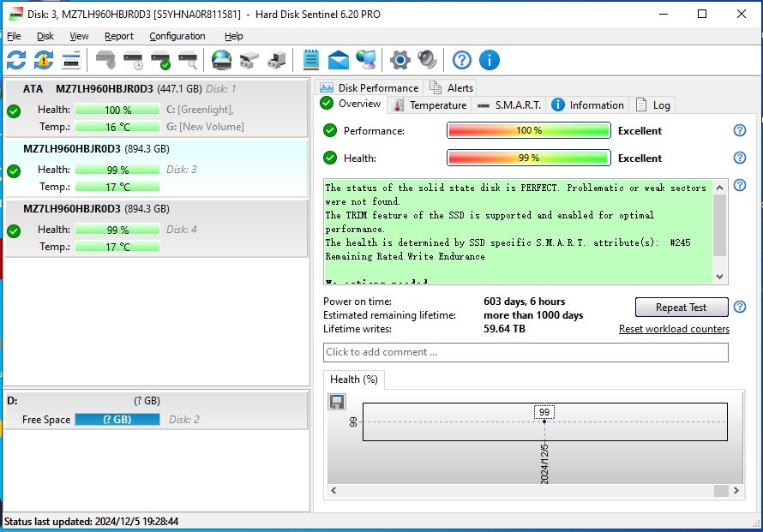Click the grey disk with shield toolbar icon
This screenshot has height=532, width=763.
pyautogui.click(x=105, y=60)
